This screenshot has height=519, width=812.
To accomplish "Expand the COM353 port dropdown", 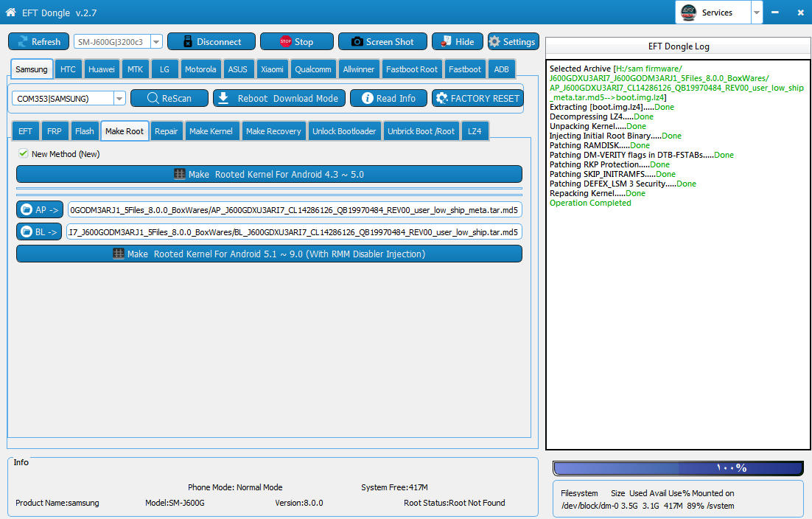I will point(119,98).
